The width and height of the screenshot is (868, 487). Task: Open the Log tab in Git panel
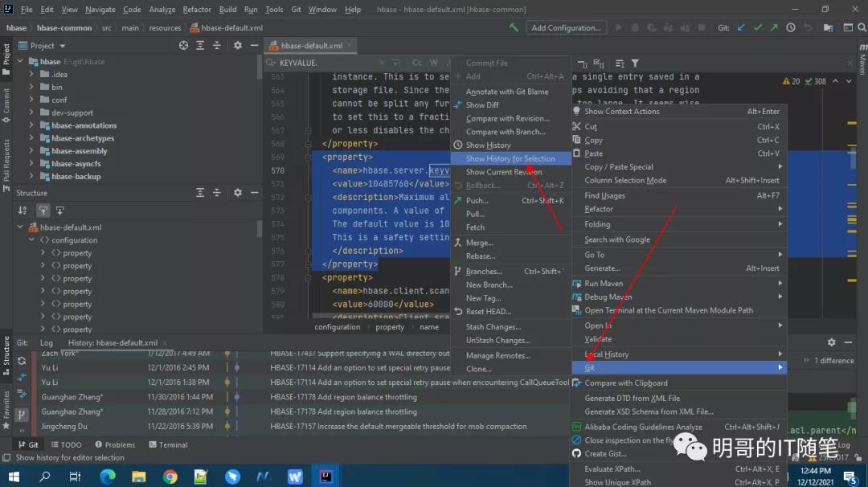click(47, 342)
